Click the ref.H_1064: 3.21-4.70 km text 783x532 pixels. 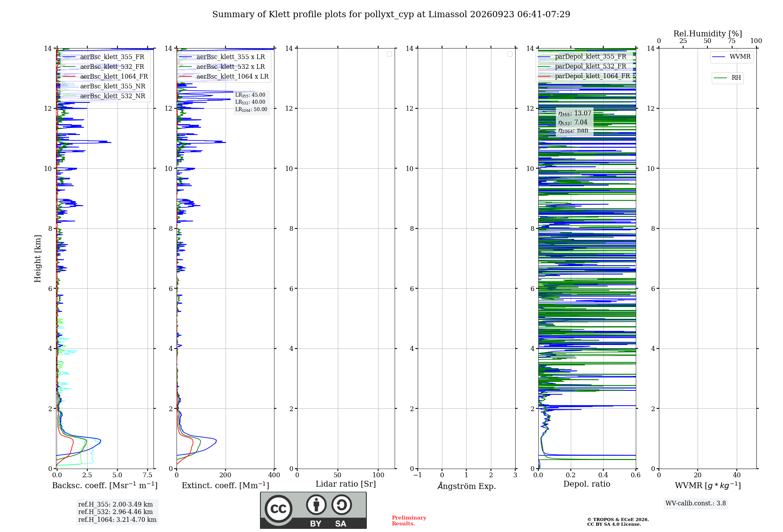click(x=117, y=520)
